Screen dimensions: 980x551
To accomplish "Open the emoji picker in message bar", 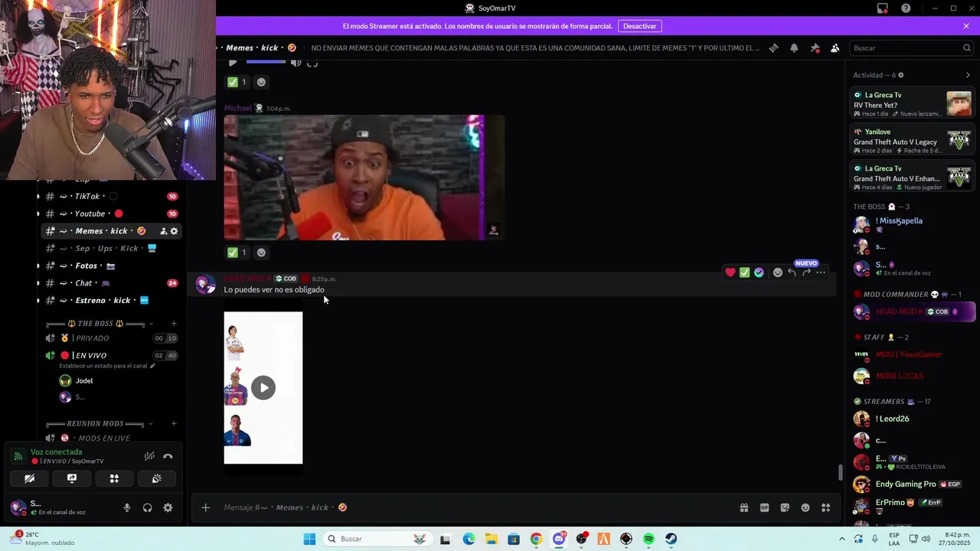I will point(805,507).
